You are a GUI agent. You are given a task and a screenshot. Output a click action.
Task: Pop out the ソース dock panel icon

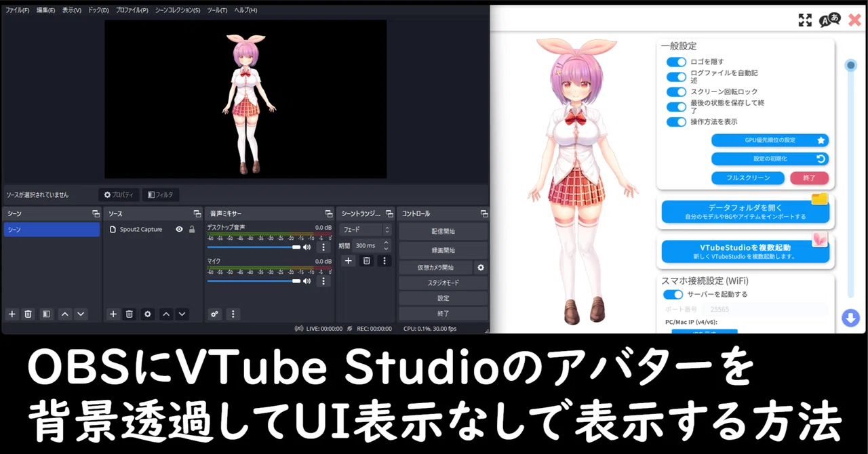tap(197, 213)
